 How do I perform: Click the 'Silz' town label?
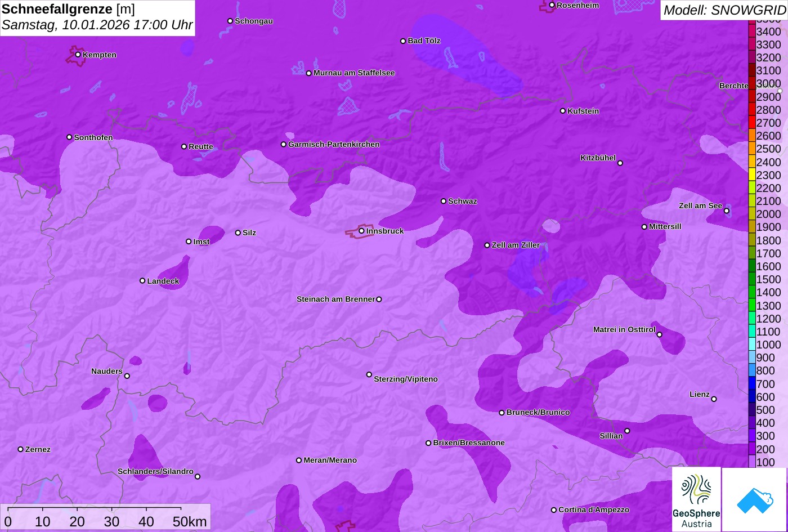coord(249,233)
